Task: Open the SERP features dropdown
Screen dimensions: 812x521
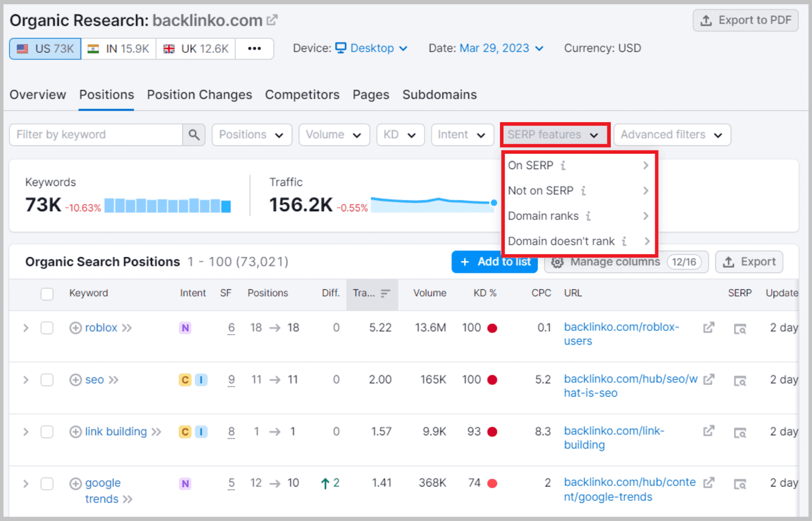Action: (555, 135)
